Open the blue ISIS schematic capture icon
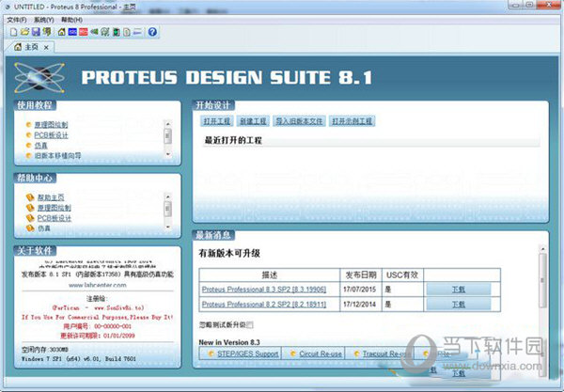Screen dimensions: 564x392 pos(72,32)
